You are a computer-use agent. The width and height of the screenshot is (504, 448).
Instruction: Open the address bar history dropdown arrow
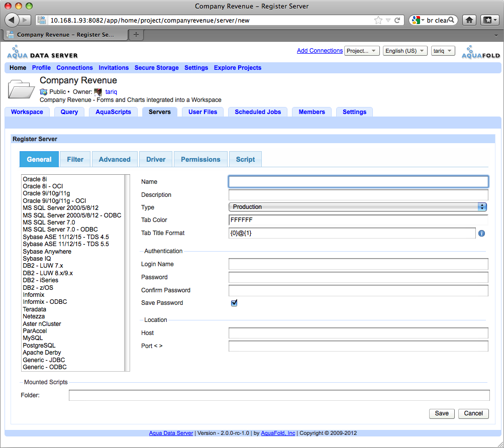[388, 20]
